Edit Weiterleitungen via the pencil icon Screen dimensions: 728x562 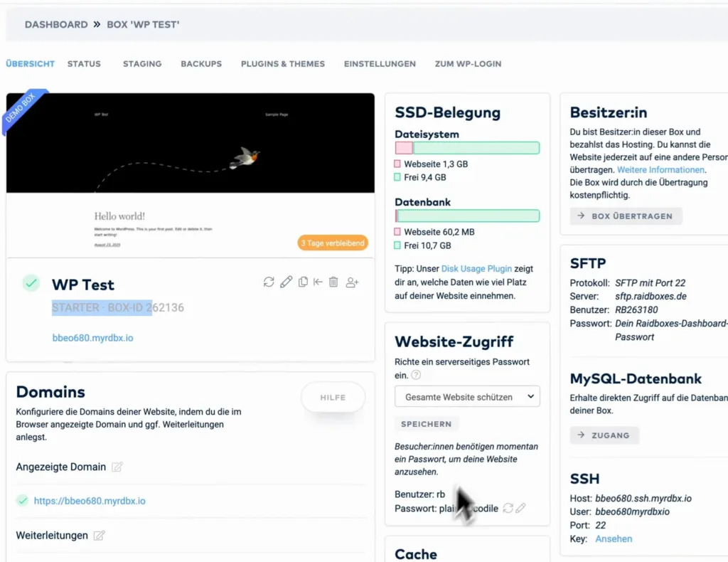pos(99,536)
